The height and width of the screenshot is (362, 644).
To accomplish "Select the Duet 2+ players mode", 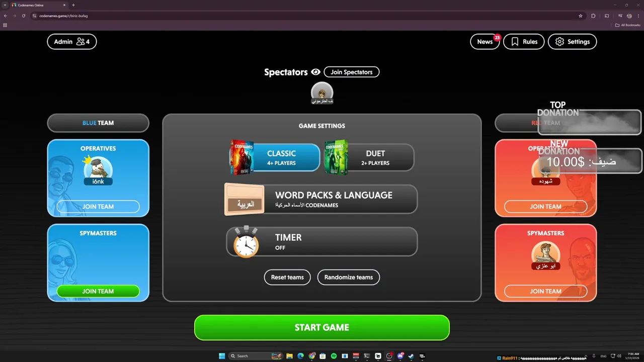I will pyautogui.click(x=369, y=157).
